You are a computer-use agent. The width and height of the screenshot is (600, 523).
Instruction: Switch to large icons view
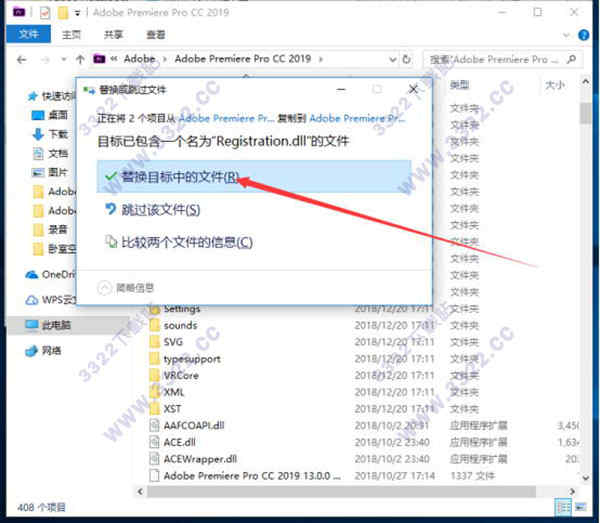tap(580, 507)
